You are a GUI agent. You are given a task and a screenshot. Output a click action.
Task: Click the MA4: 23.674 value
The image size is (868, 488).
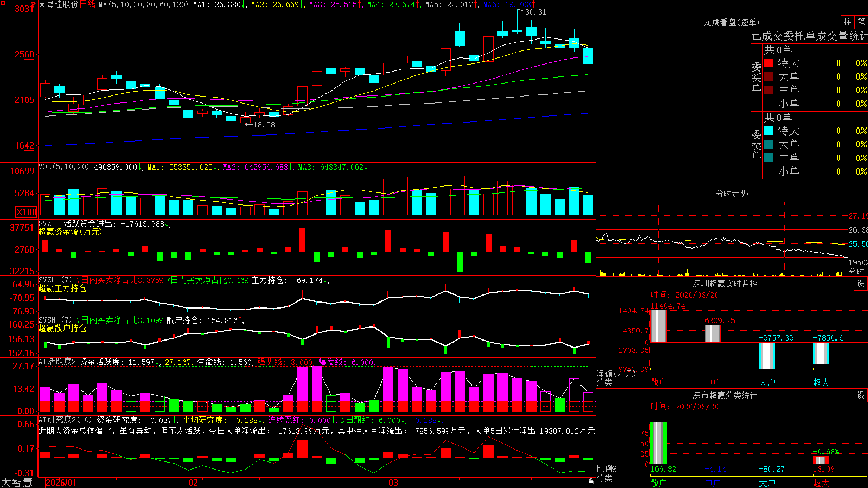394,4
